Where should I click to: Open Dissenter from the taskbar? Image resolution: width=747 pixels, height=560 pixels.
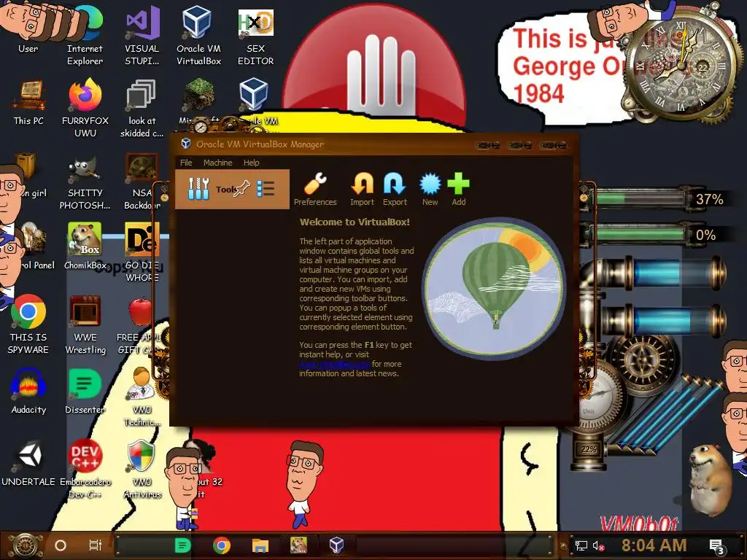[182, 545]
